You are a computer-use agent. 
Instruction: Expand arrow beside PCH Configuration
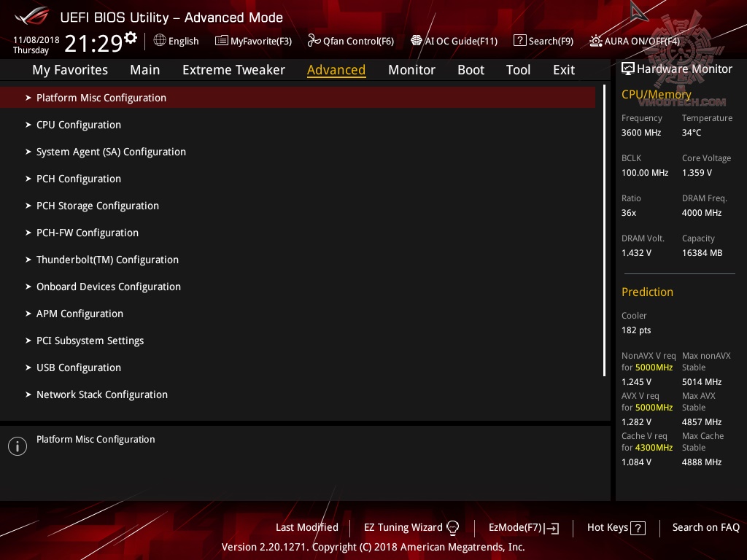28,179
